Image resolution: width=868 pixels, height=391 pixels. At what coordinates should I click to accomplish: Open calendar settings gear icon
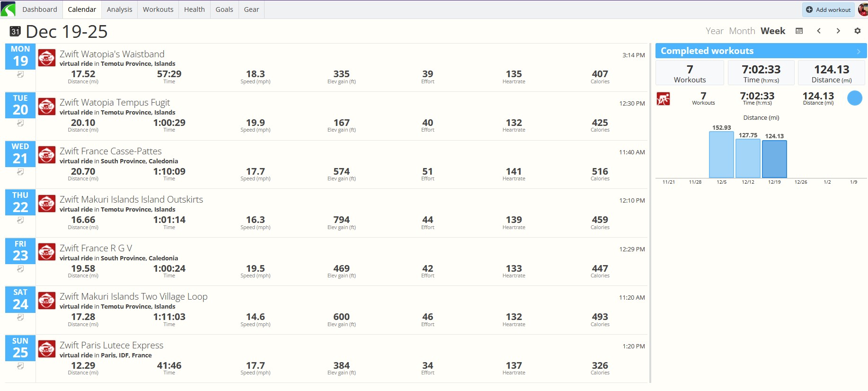point(857,31)
